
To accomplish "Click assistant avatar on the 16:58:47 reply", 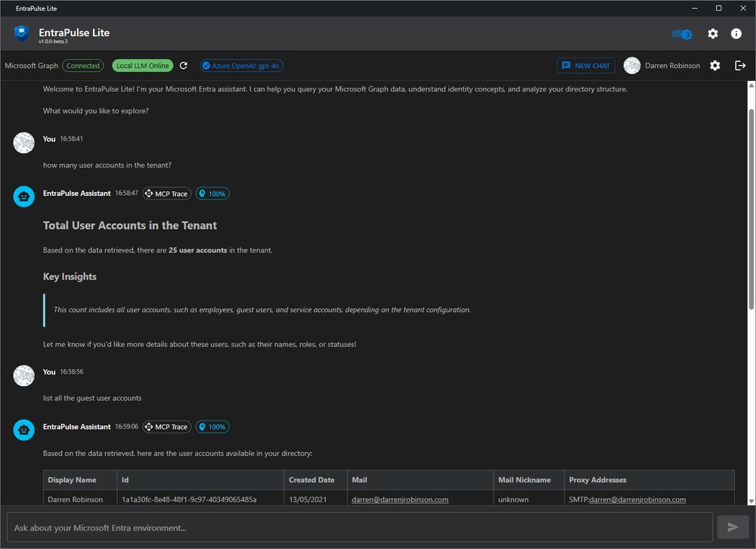I will [23, 197].
